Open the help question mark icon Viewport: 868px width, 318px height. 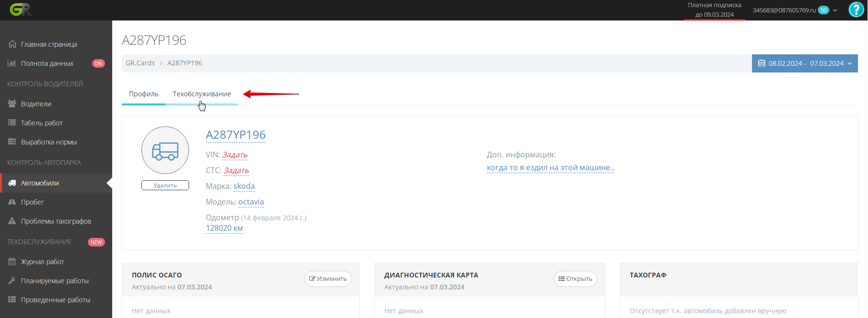pyautogui.click(x=856, y=10)
